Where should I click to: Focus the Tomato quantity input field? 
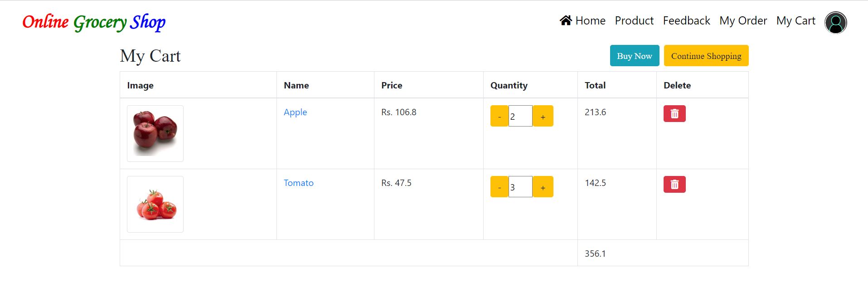point(520,187)
